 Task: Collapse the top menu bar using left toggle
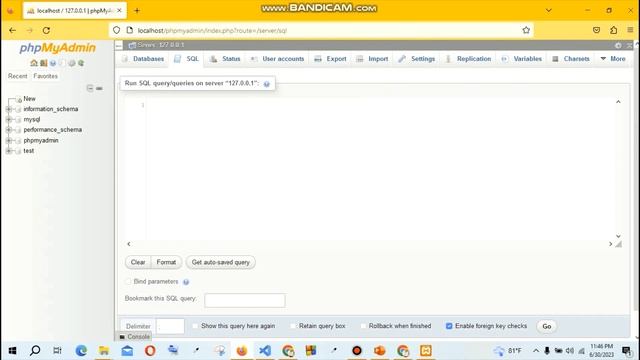(119, 45)
